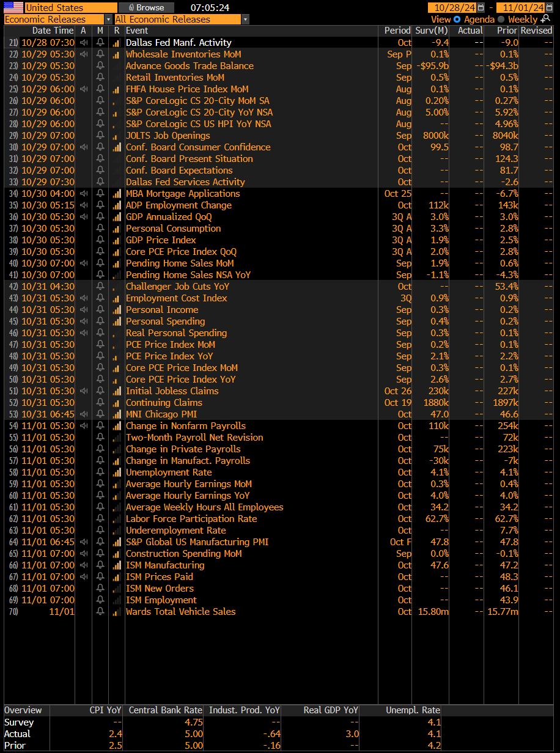Click relevance bars icon for FHFA House Price Index MoM

point(116,89)
